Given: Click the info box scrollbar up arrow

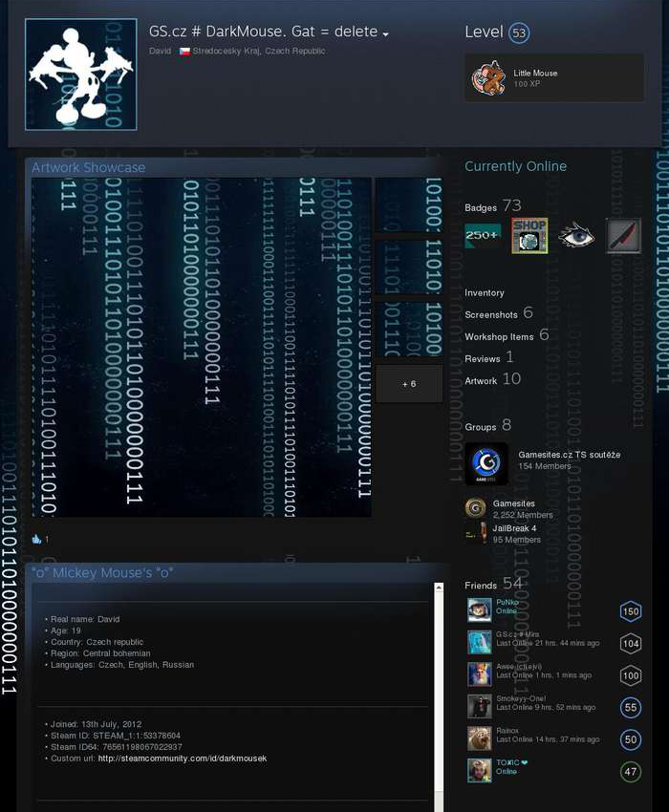Looking at the screenshot, I should 439,588.
